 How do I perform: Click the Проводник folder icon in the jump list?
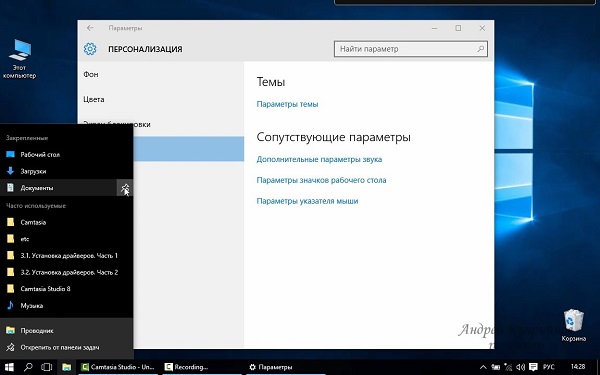(x=11, y=331)
